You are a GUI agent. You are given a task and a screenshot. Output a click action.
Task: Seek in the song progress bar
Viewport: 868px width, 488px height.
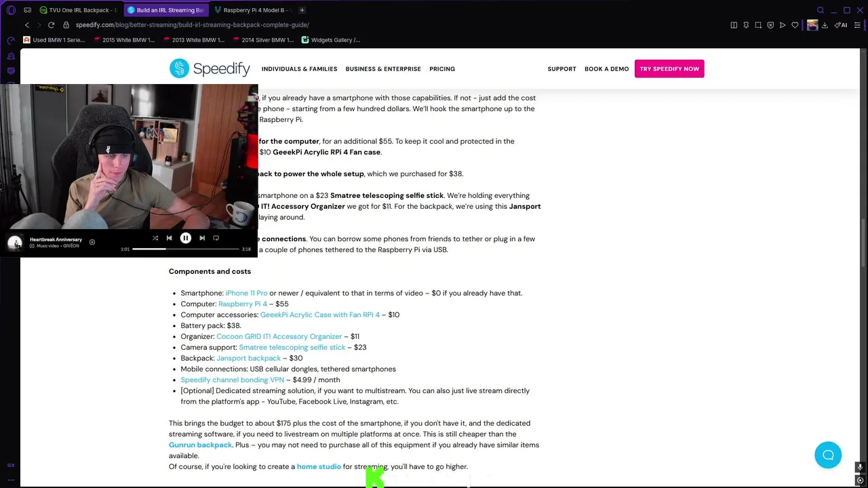pos(186,249)
